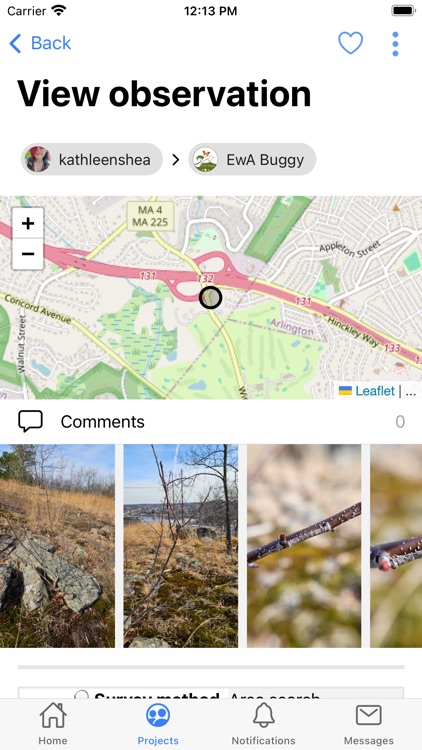422x750 pixels.
Task: Open the Leaflet attribution link
Action: 375,391
